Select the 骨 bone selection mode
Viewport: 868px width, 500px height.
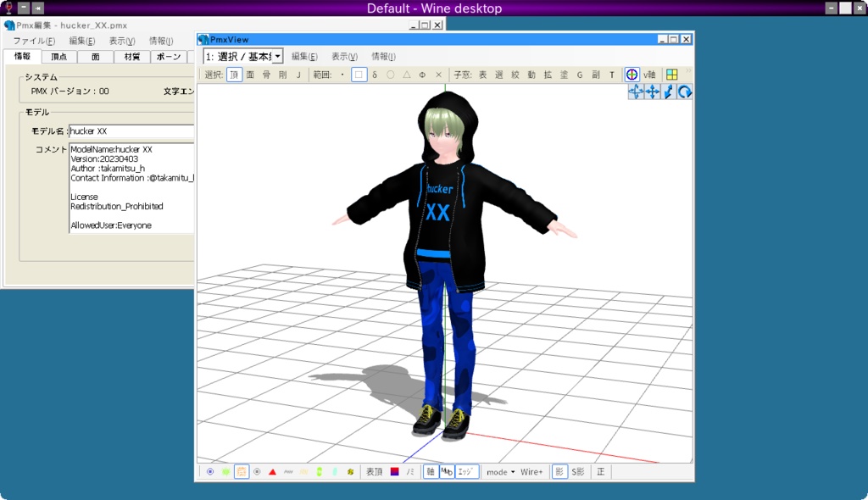pos(265,75)
